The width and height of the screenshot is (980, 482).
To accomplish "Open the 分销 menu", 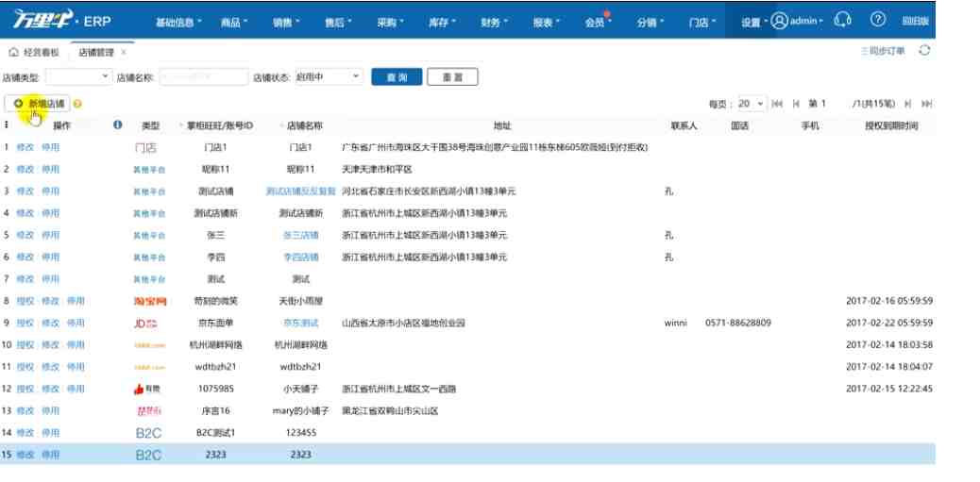I will click(x=650, y=22).
